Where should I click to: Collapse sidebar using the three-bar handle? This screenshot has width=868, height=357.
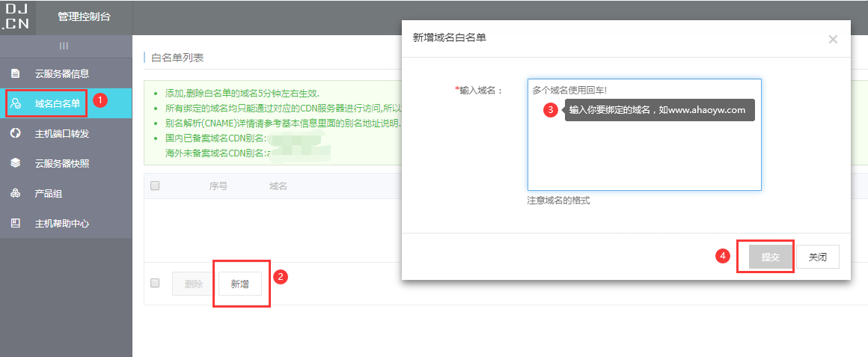point(64,46)
